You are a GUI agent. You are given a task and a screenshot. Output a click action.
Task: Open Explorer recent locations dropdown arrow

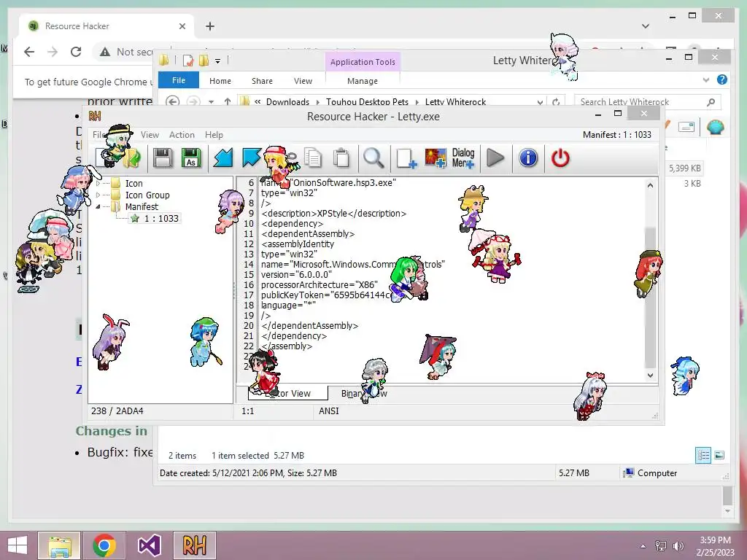211,102
